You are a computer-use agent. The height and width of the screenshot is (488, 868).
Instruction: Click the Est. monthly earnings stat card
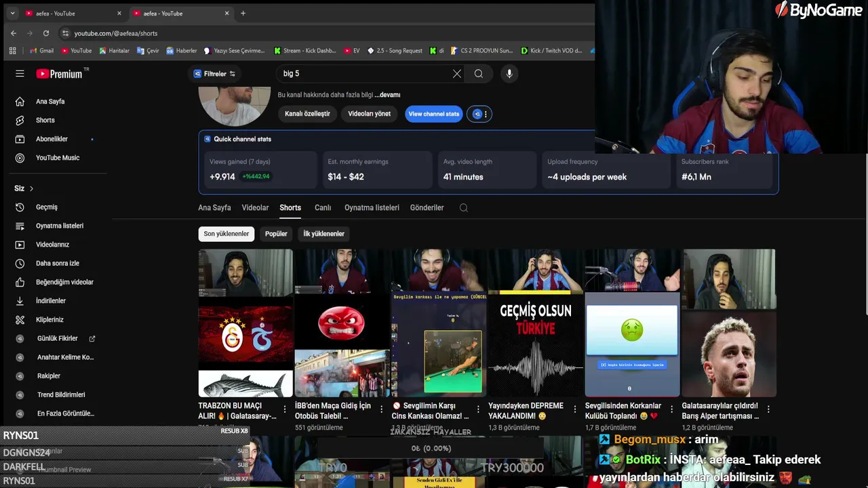pyautogui.click(x=377, y=169)
